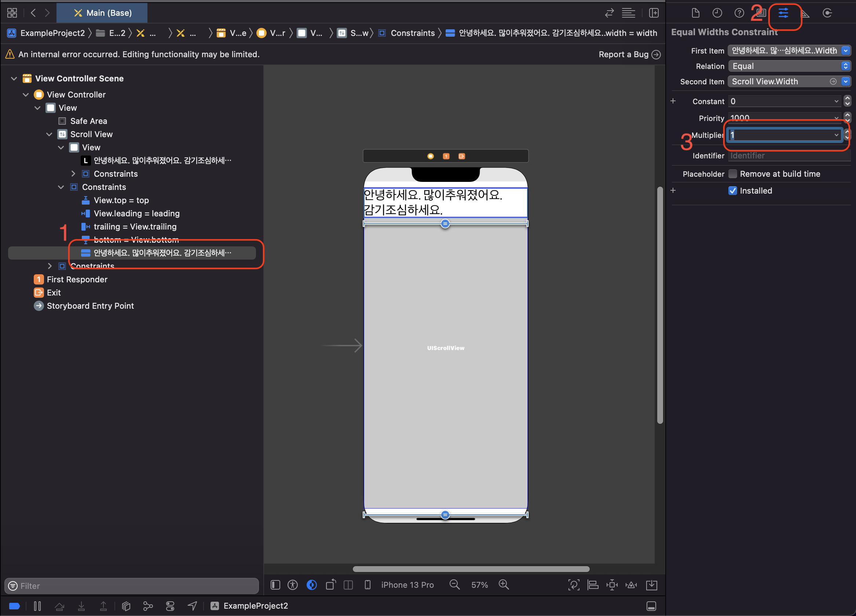
Task: Enable Remove at build time checkbox
Action: [732, 174]
